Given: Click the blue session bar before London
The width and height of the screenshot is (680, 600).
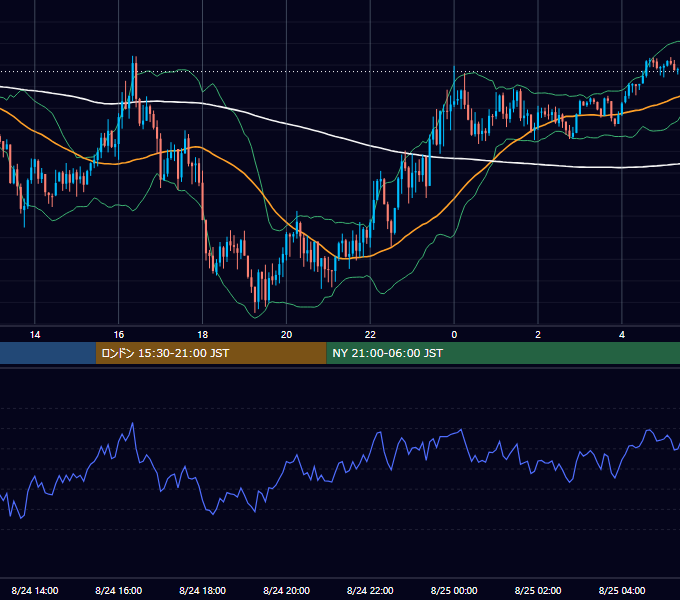Looking at the screenshot, I should click(x=48, y=353).
